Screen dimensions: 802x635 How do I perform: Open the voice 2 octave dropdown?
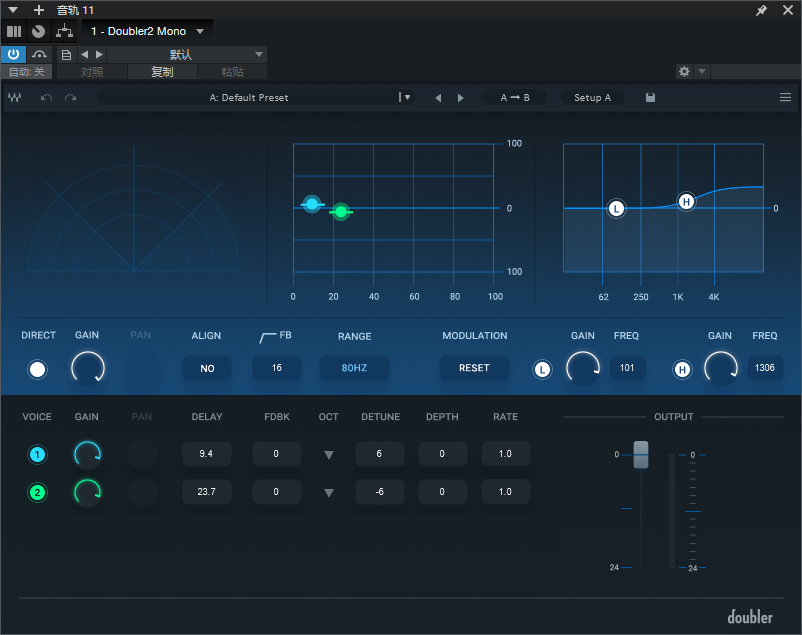pyautogui.click(x=329, y=493)
